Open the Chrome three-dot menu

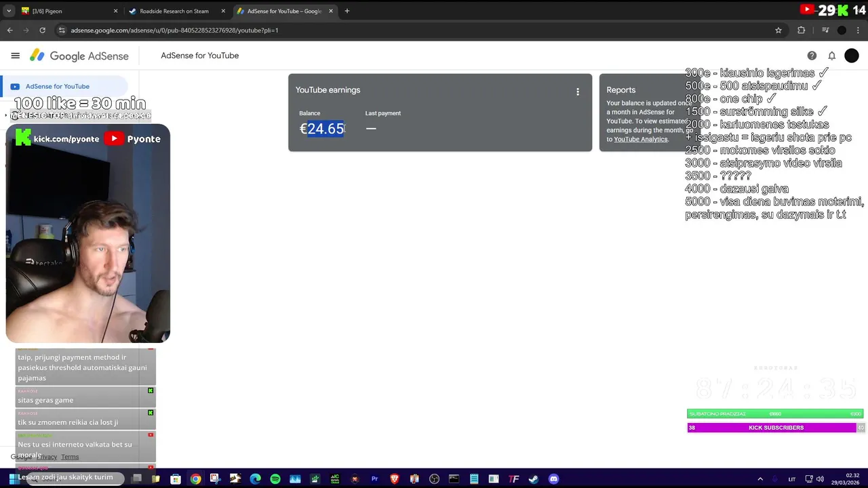859,30
